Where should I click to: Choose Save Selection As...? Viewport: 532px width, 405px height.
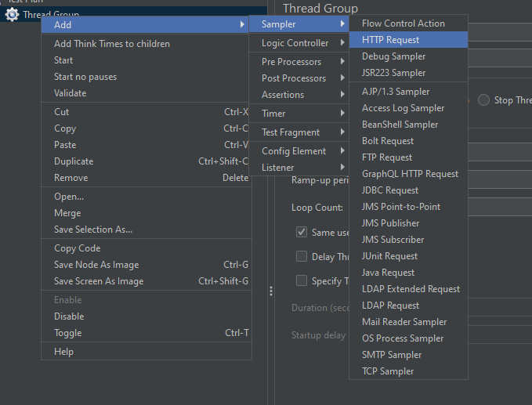click(146, 230)
